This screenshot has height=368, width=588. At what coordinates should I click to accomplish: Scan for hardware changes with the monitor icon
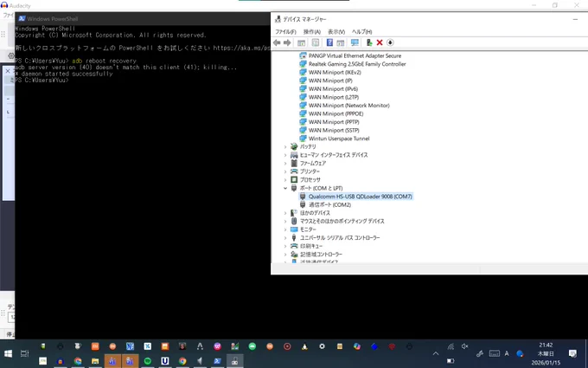pyautogui.click(x=355, y=42)
